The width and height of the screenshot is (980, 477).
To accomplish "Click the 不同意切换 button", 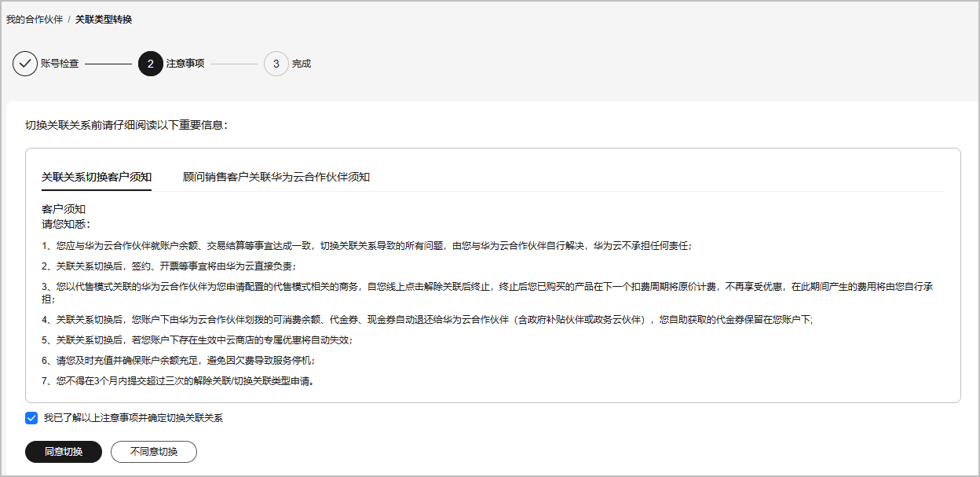I will pyautogui.click(x=153, y=452).
